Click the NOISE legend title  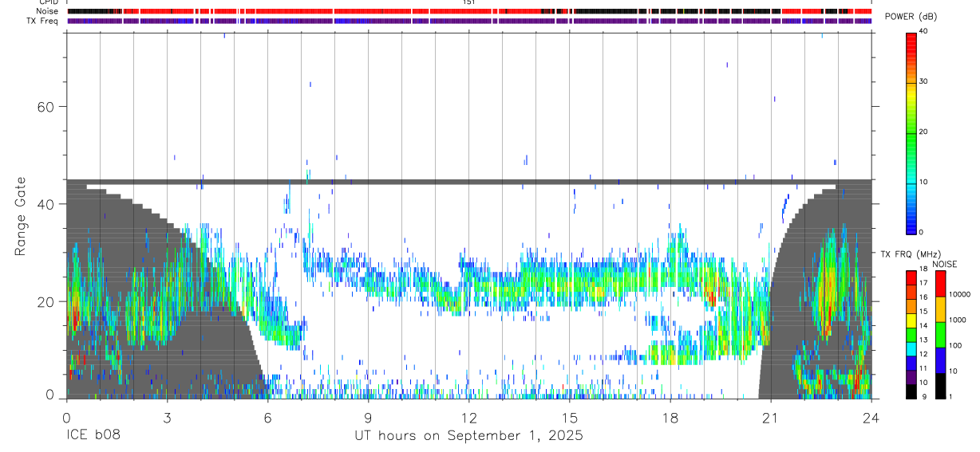944,264
